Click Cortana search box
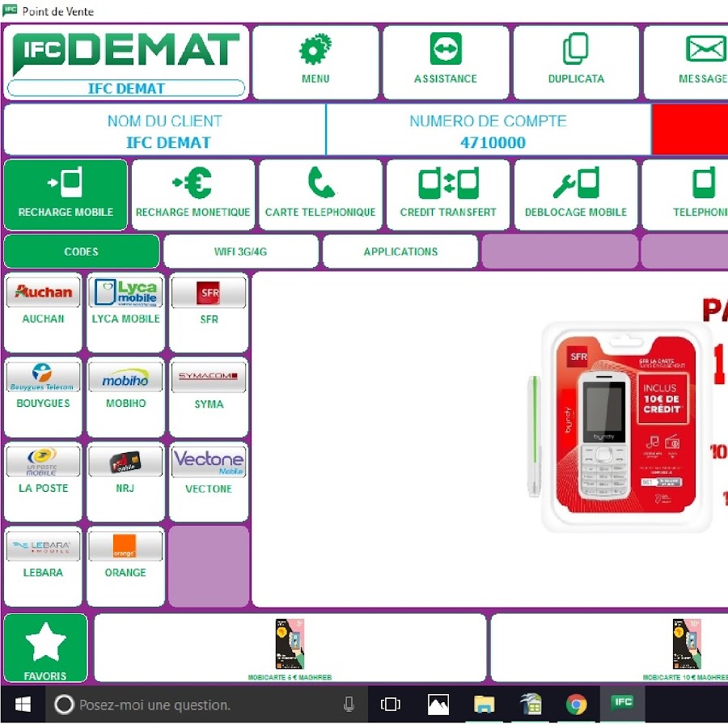 [206, 705]
